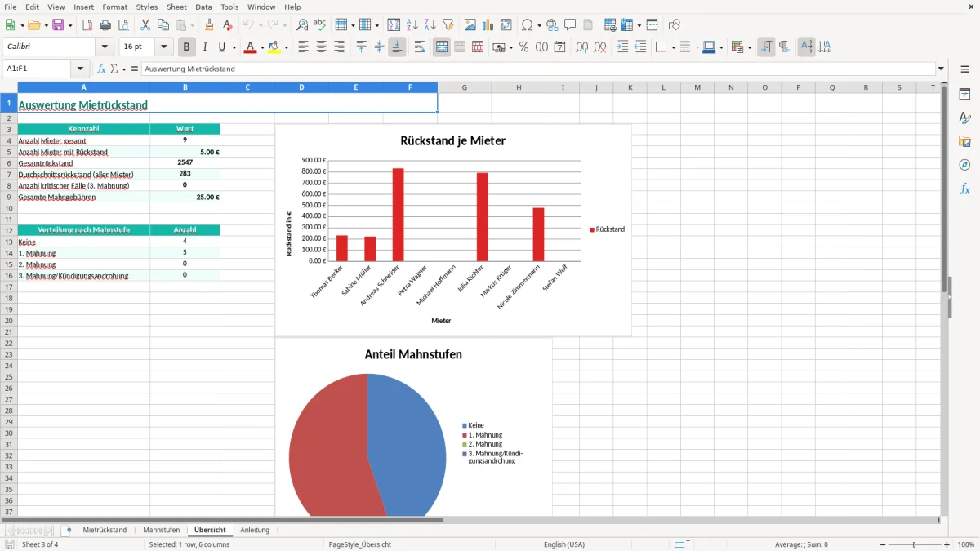Insert Image from toolbar

[x=470, y=25]
